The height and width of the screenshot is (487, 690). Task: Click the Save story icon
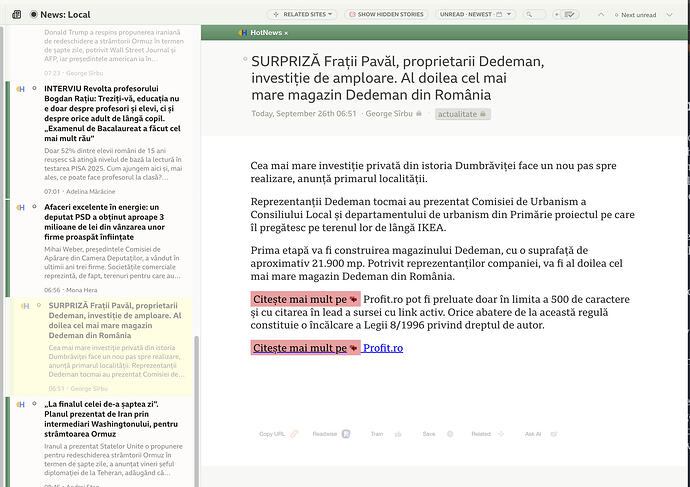point(450,434)
